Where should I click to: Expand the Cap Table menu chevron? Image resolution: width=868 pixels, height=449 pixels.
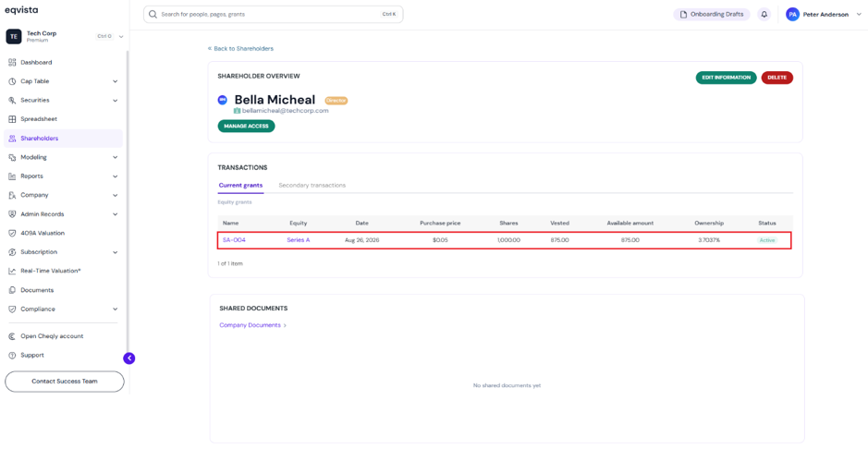coord(116,81)
